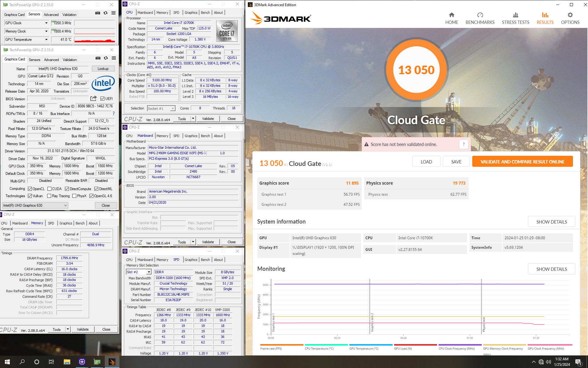Click VALIDATE AND COMPARE RESULT ONLINE
This screenshot has width=588, height=368.
point(522,162)
